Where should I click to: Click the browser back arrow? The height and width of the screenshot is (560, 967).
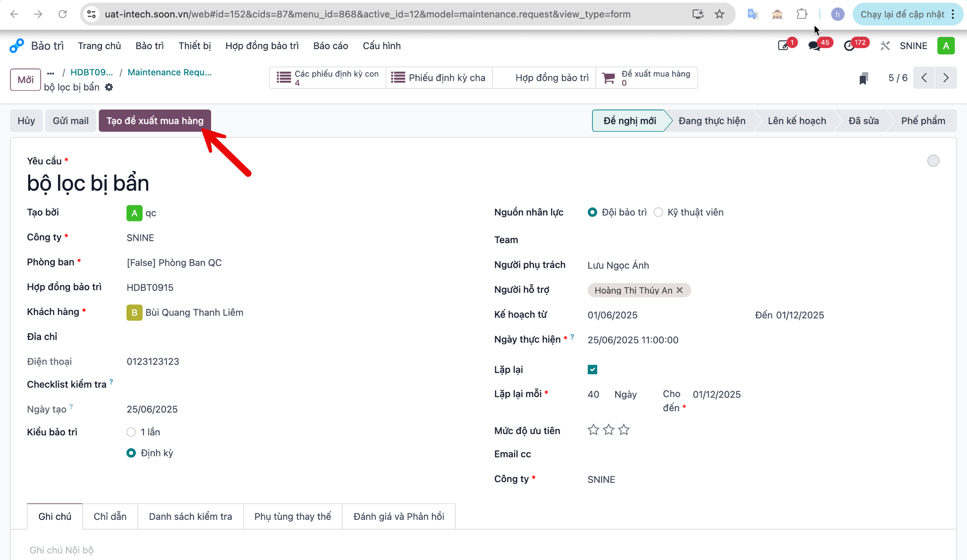14,14
